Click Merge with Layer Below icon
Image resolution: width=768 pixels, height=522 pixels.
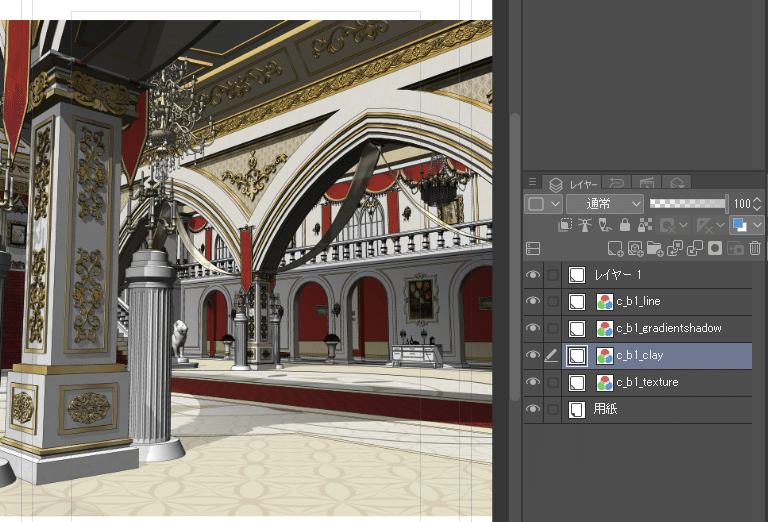click(695, 249)
